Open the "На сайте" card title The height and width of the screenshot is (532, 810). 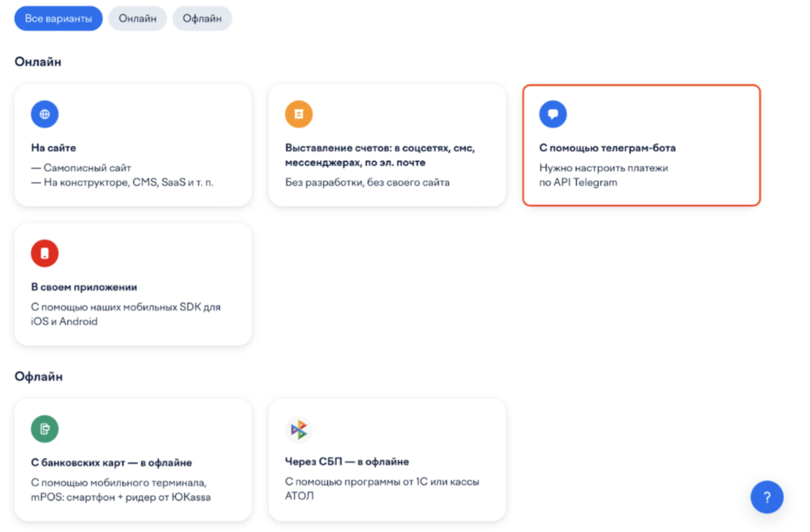coord(53,148)
